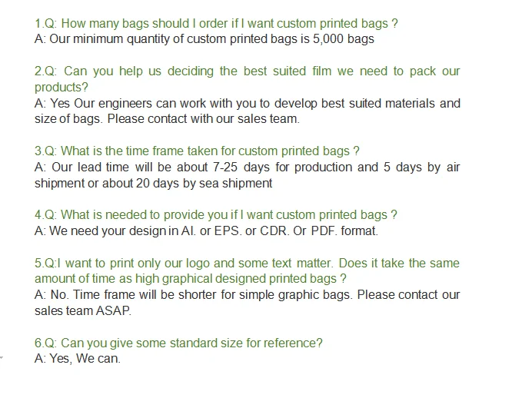
Task: Click question 1 about how many bags to order
Action: coord(216,23)
